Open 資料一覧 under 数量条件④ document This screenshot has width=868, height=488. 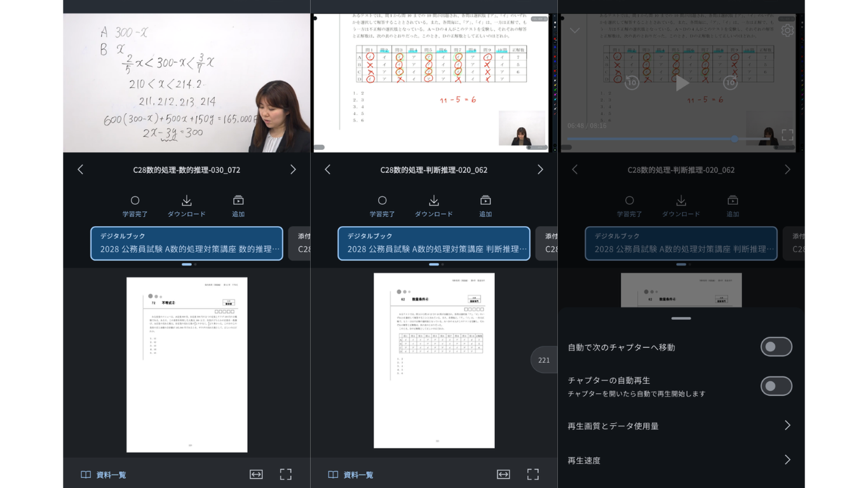pos(351,475)
